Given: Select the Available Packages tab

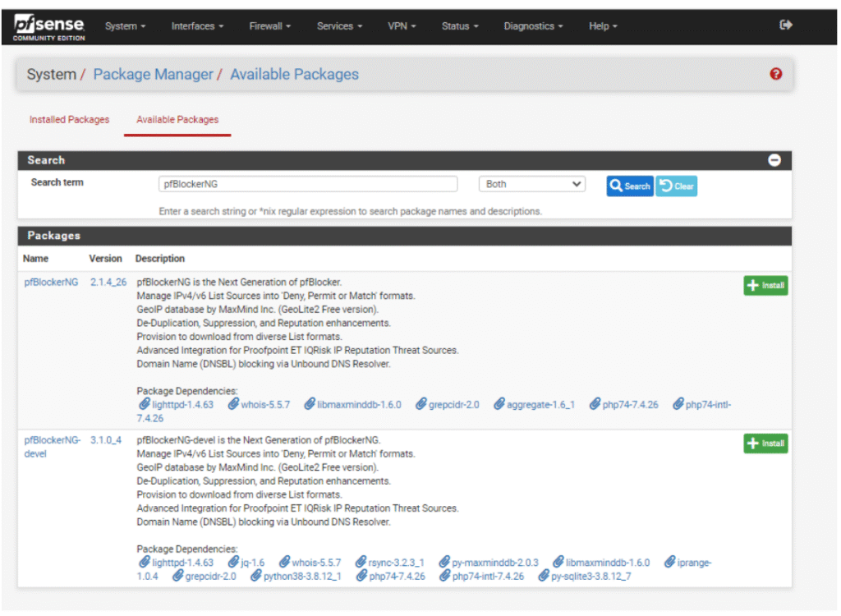Looking at the screenshot, I should (177, 120).
